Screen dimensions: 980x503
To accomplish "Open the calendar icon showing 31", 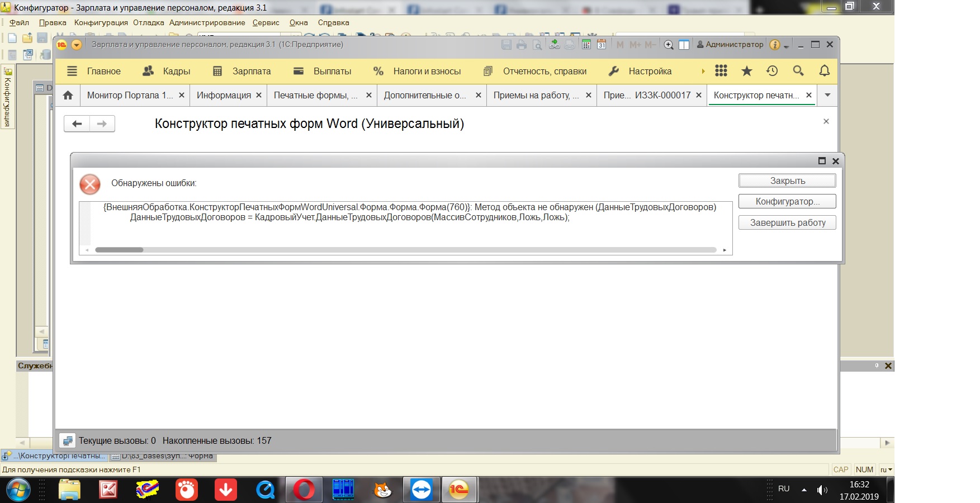I will (602, 45).
